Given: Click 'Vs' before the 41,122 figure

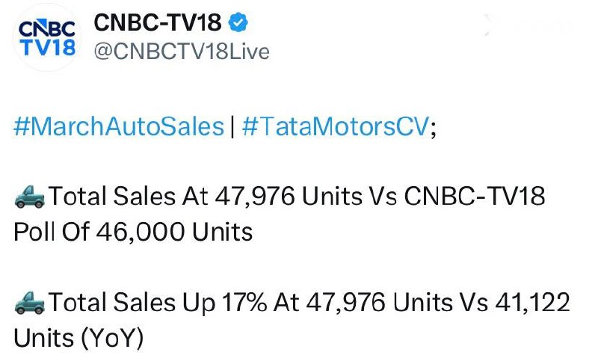Looking at the screenshot, I should coord(471,303).
